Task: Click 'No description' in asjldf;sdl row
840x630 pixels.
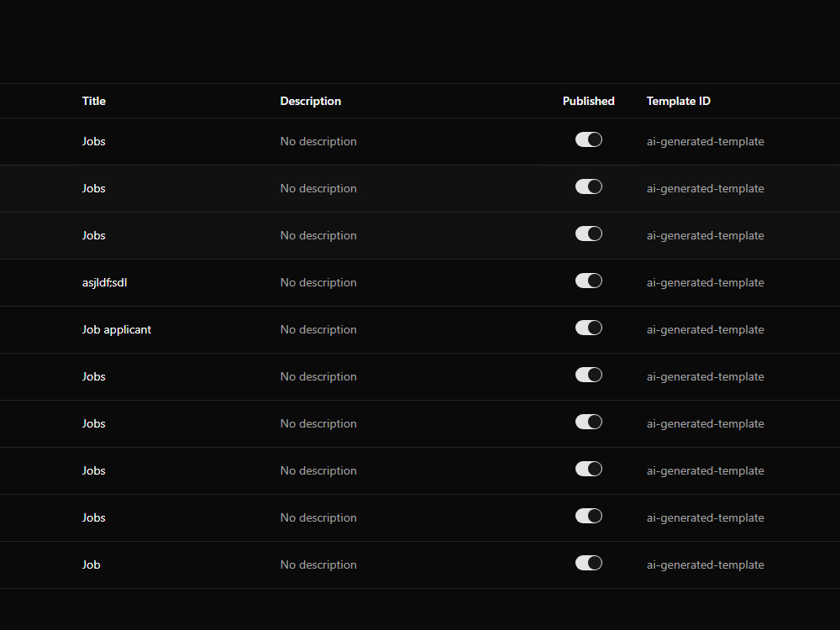Action: coord(318,283)
